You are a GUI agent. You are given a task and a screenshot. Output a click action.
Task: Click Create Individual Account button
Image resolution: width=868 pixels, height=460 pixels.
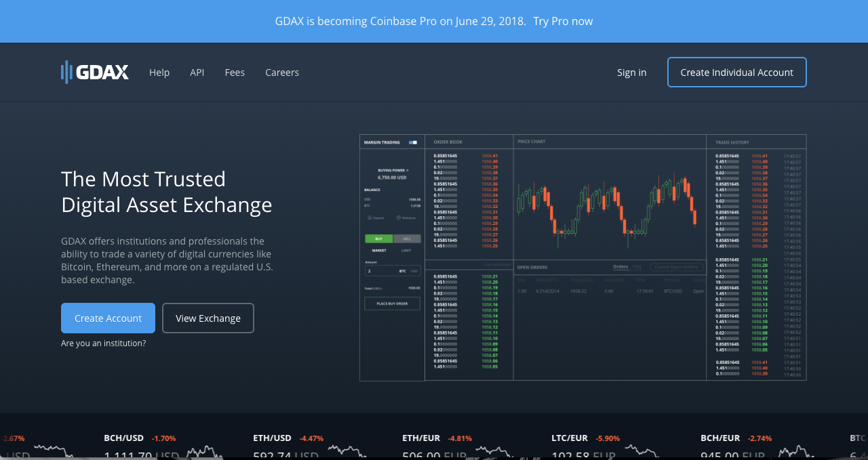[736, 72]
